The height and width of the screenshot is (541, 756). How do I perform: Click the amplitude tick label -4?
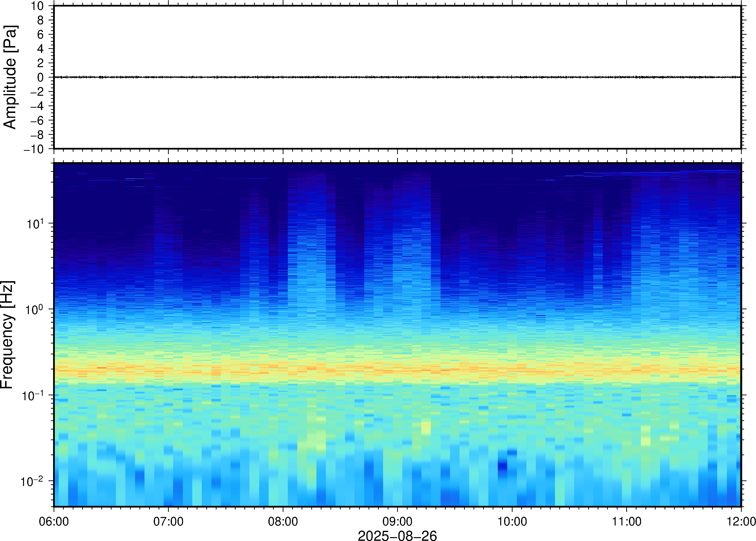point(37,106)
